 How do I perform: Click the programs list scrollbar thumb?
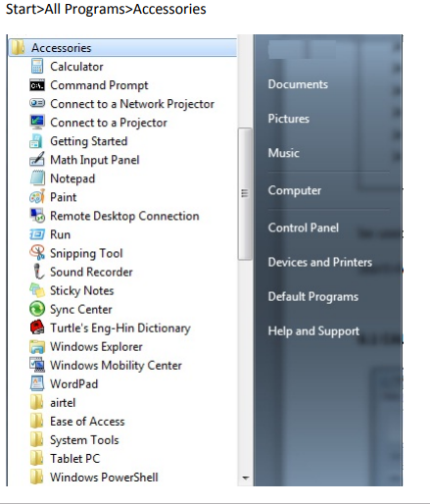tap(245, 194)
